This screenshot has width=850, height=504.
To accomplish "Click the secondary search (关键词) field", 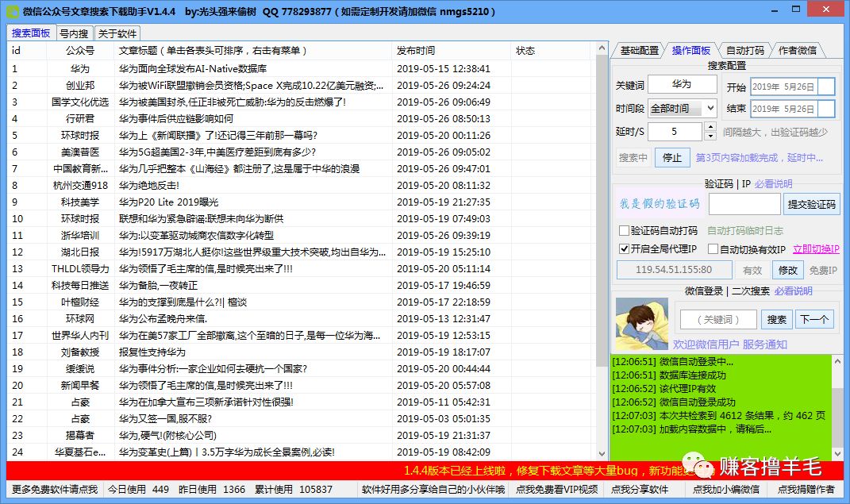I will [x=718, y=320].
